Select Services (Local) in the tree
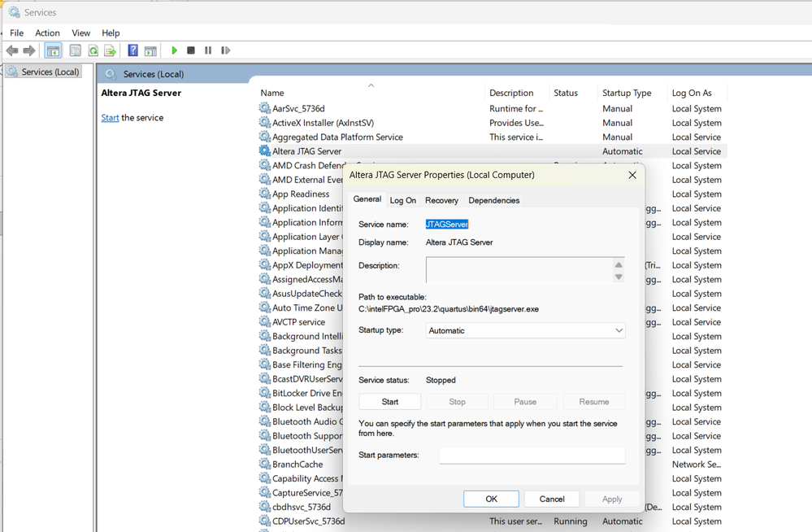This screenshot has width=812, height=532. (x=50, y=72)
